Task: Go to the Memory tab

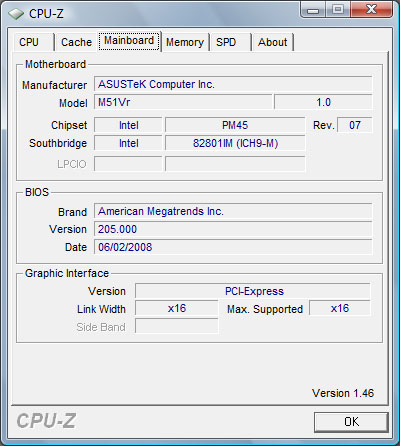Action: pos(185,42)
